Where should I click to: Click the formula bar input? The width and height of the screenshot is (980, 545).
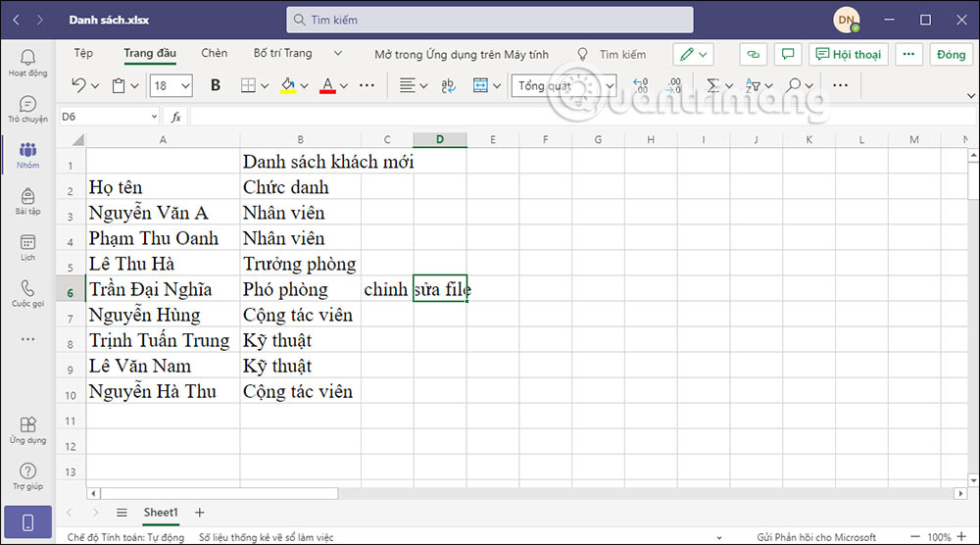(x=582, y=117)
